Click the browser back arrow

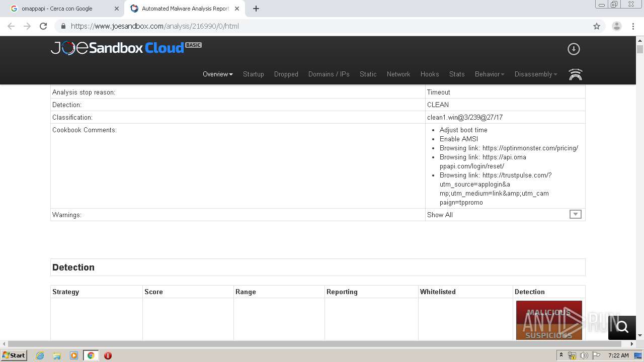(x=11, y=26)
